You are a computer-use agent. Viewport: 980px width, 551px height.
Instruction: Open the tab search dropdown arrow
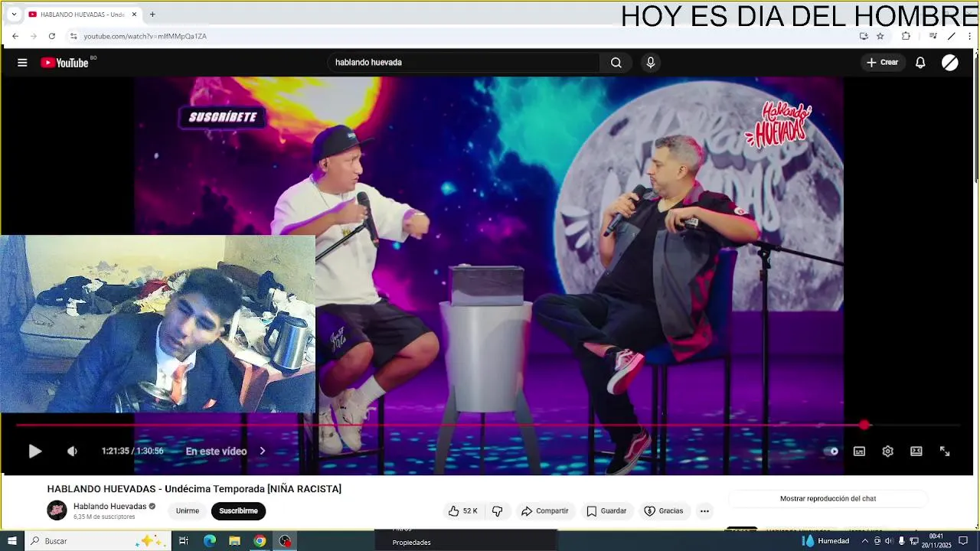(14, 15)
